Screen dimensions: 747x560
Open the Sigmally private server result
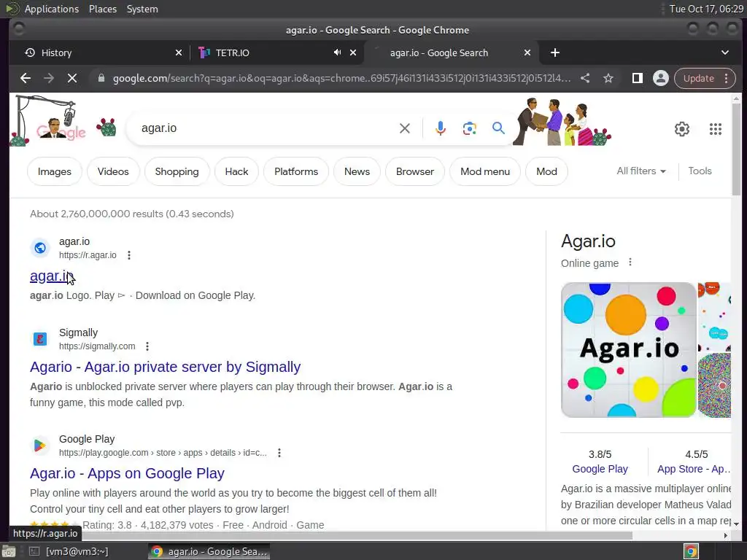click(x=165, y=367)
